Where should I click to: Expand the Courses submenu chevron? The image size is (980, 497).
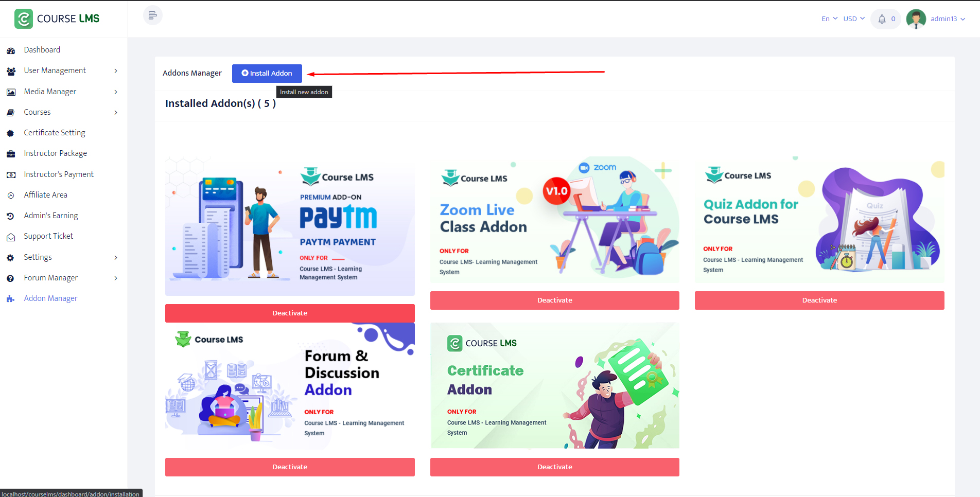(x=116, y=113)
